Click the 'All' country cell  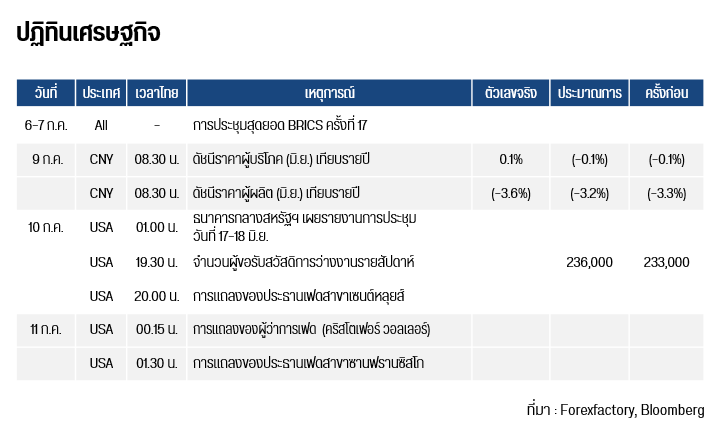tap(102, 126)
